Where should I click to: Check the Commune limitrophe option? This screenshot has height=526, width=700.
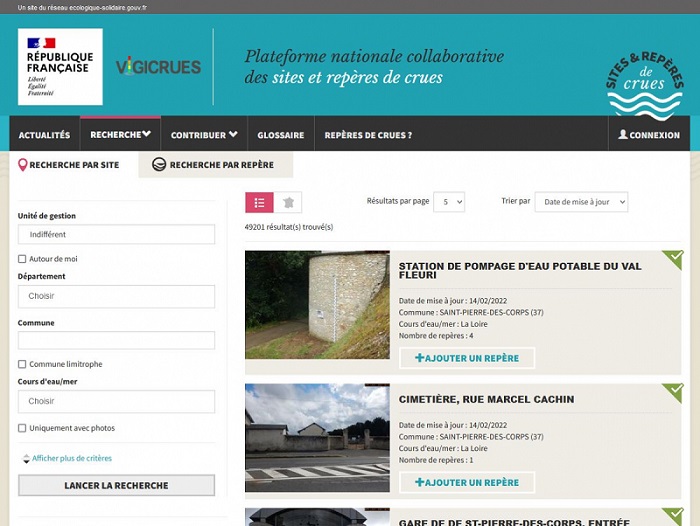pyautogui.click(x=22, y=364)
